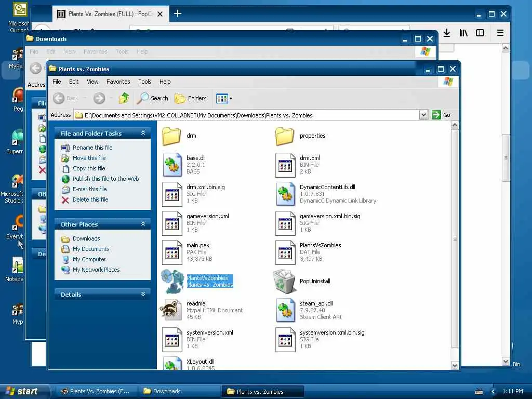Screen dimensions: 532x399
Task: Click Move this file link
Action: pos(89,158)
